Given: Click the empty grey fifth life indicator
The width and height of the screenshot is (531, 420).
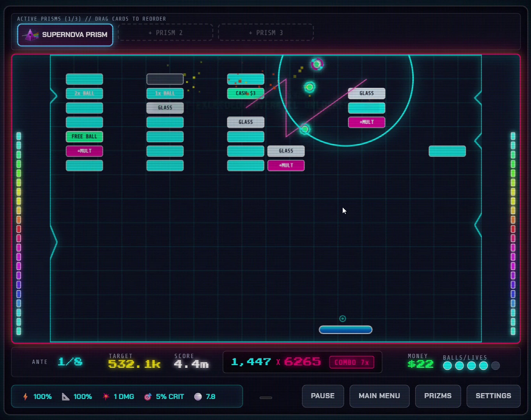Looking at the screenshot, I should 496,365.
